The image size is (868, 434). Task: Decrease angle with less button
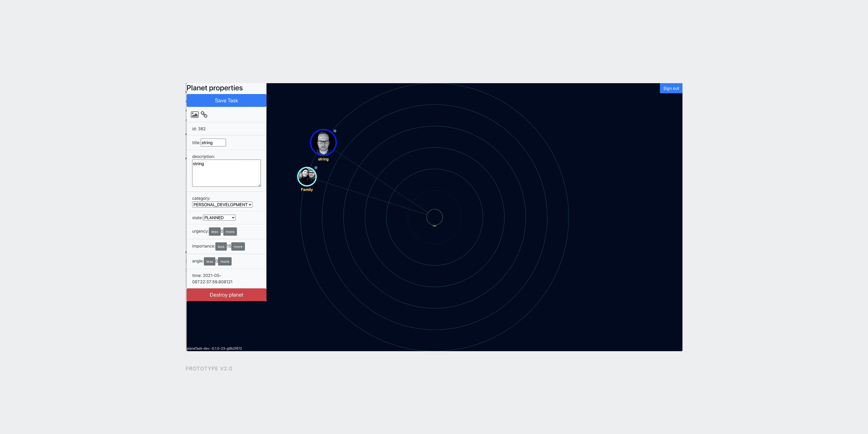[209, 261]
